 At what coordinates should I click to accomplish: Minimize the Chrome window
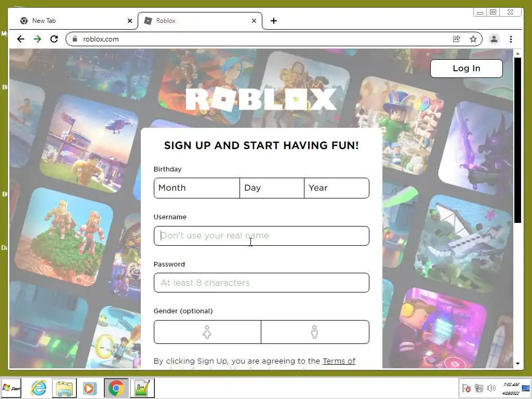[x=480, y=12]
